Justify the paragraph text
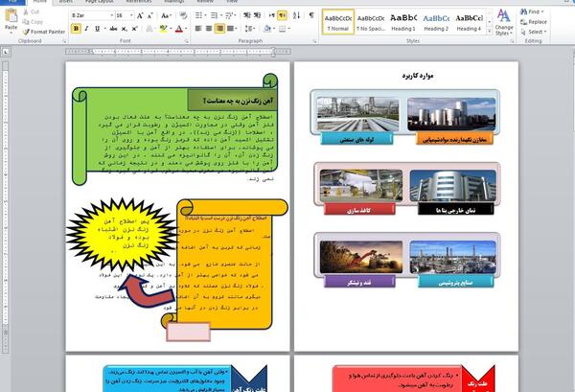The height and width of the screenshot is (392, 575). click(x=232, y=29)
